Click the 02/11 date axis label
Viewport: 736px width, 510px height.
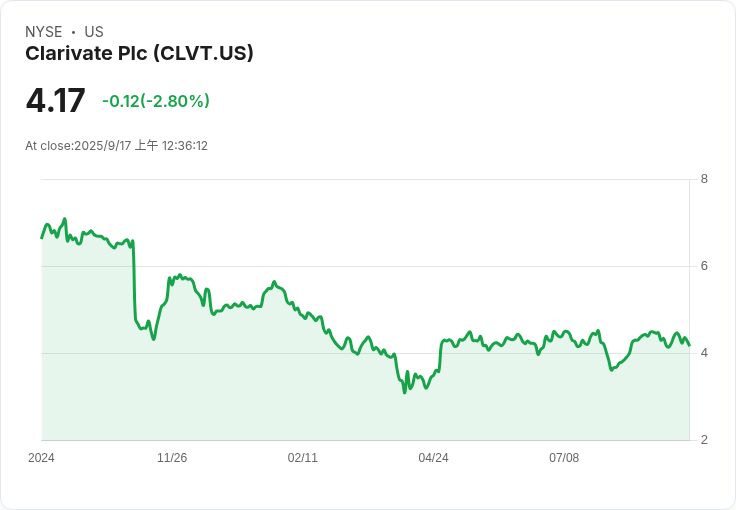pos(302,458)
